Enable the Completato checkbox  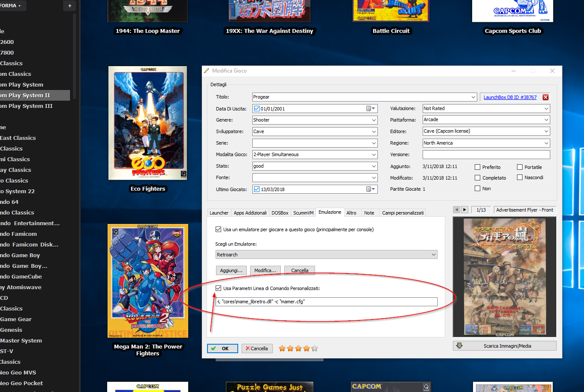(x=477, y=178)
